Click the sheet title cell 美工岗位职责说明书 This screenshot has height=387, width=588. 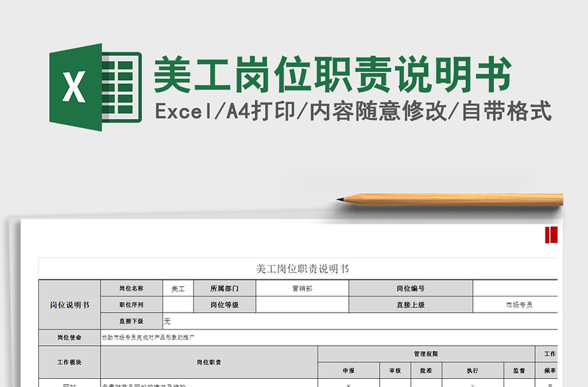point(298,269)
